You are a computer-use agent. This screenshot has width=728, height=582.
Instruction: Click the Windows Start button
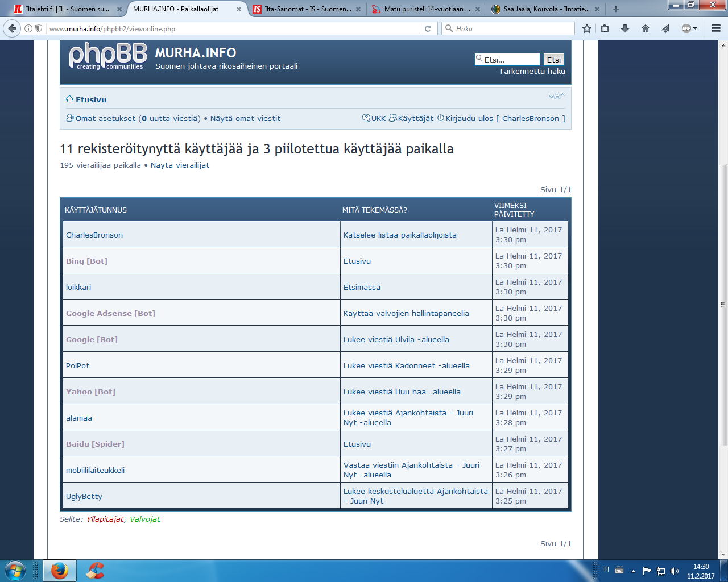15,571
